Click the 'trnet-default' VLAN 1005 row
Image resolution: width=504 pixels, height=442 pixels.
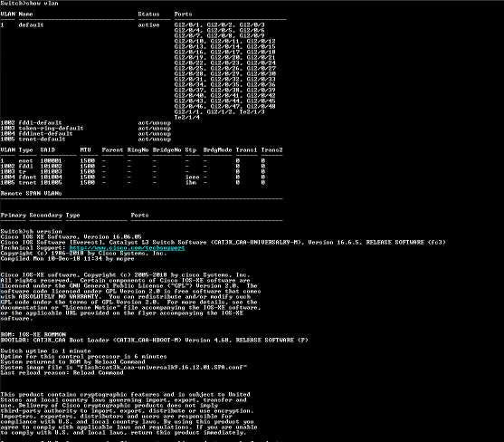click(x=85, y=139)
